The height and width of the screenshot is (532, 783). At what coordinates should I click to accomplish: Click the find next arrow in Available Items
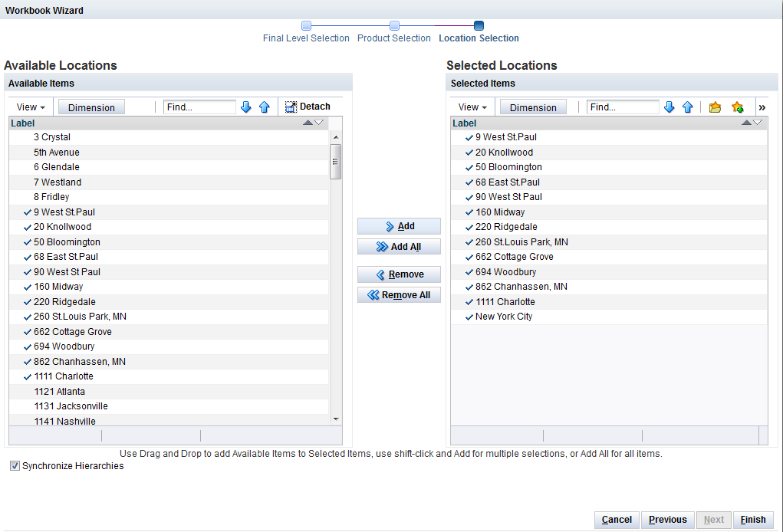pyautogui.click(x=245, y=107)
